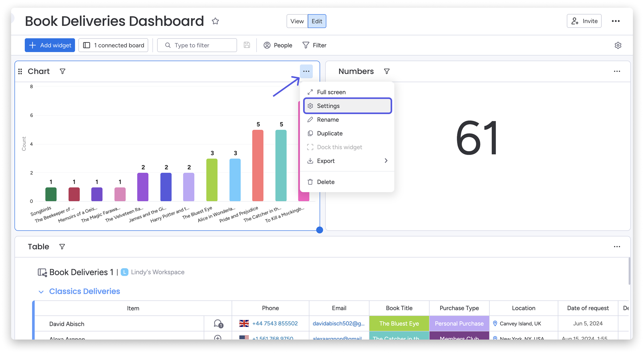
Task: Open the 1 connected board selector
Action: [x=113, y=45]
